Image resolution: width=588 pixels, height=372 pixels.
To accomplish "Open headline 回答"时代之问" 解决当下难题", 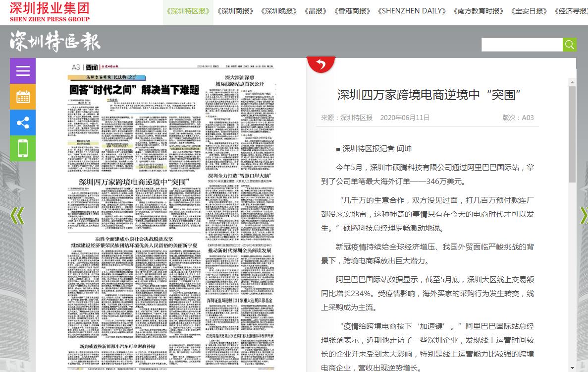I will [134, 90].
